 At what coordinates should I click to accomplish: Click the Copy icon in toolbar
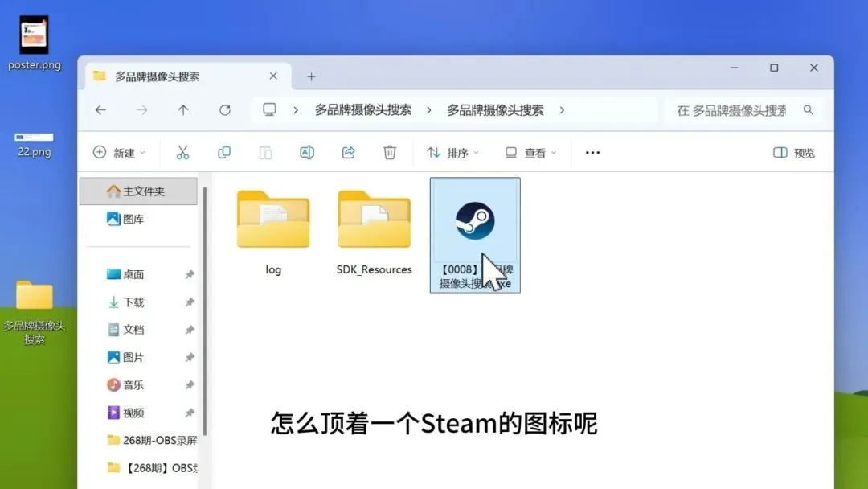point(224,152)
